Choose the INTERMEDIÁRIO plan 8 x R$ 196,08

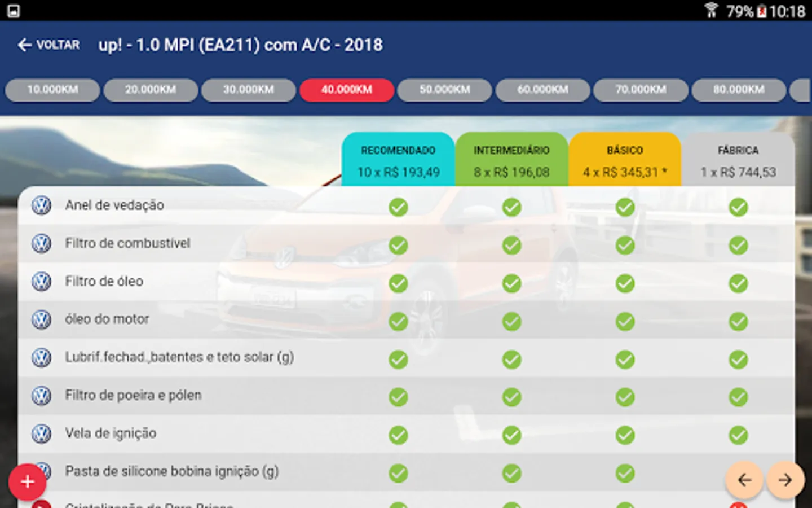pos(511,160)
